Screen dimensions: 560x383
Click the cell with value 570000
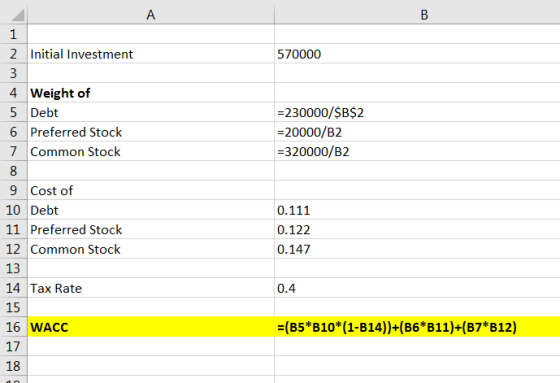417,54
